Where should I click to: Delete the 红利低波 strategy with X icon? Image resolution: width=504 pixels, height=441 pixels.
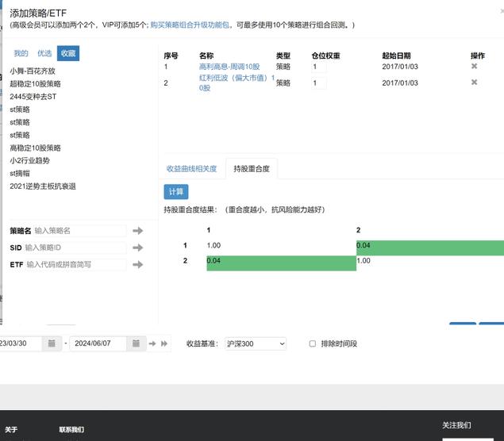point(474,82)
